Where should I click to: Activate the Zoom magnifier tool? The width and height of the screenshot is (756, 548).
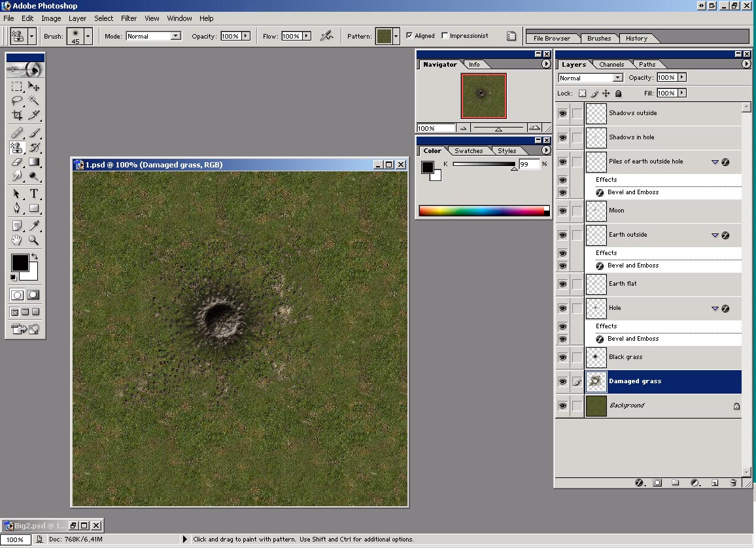[x=34, y=241]
